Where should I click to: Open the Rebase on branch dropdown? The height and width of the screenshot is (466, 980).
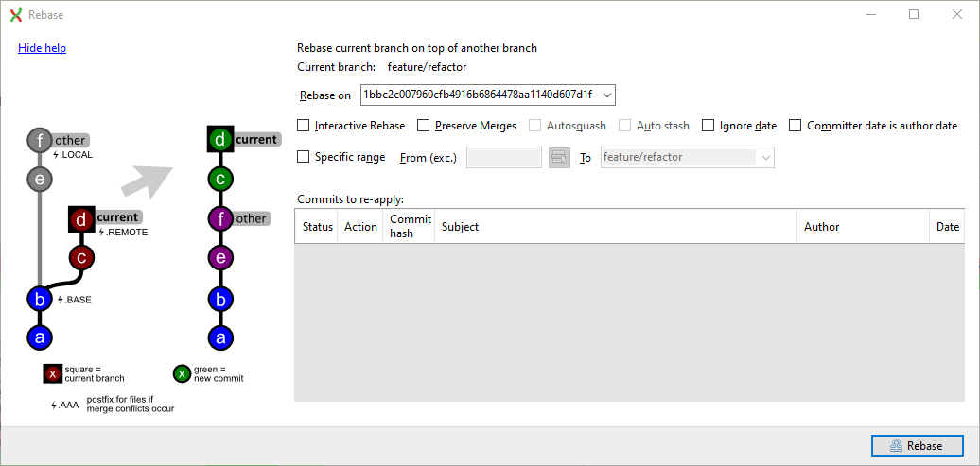click(606, 95)
